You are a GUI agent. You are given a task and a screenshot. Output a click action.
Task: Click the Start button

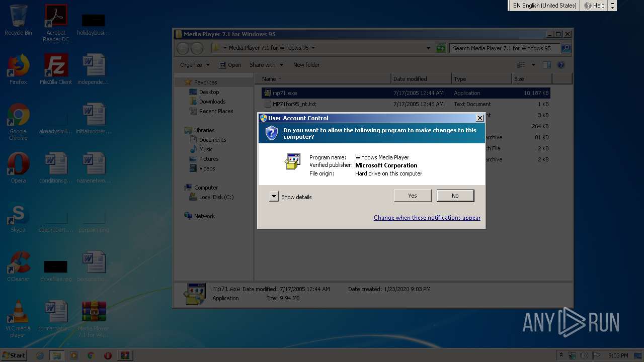[14, 355]
